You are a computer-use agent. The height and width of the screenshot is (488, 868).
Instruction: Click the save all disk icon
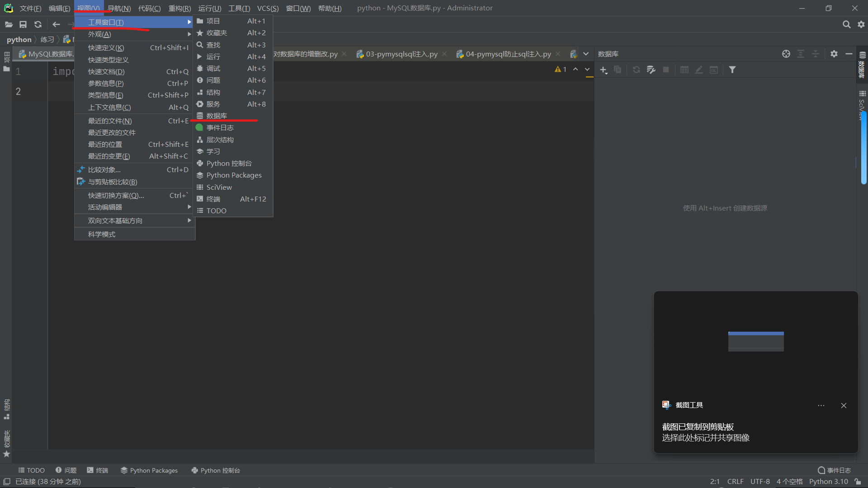pyautogui.click(x=23, y=24)
